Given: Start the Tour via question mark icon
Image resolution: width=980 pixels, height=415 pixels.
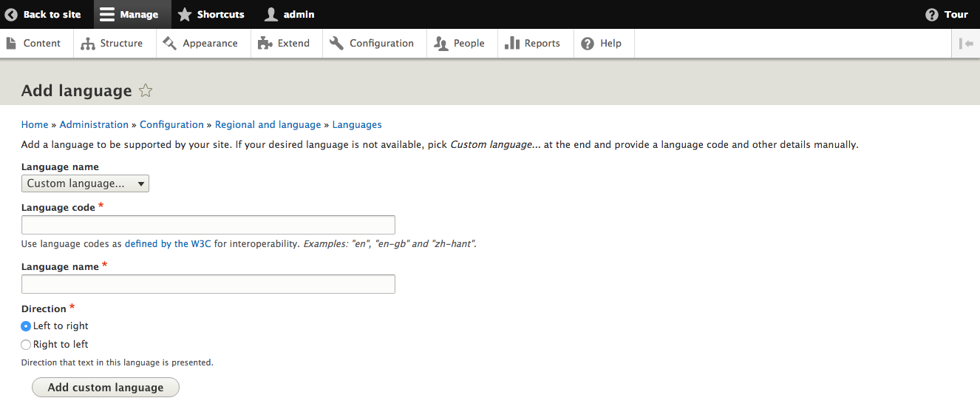Looking at the screenshot, I should [x=932, y=14].
